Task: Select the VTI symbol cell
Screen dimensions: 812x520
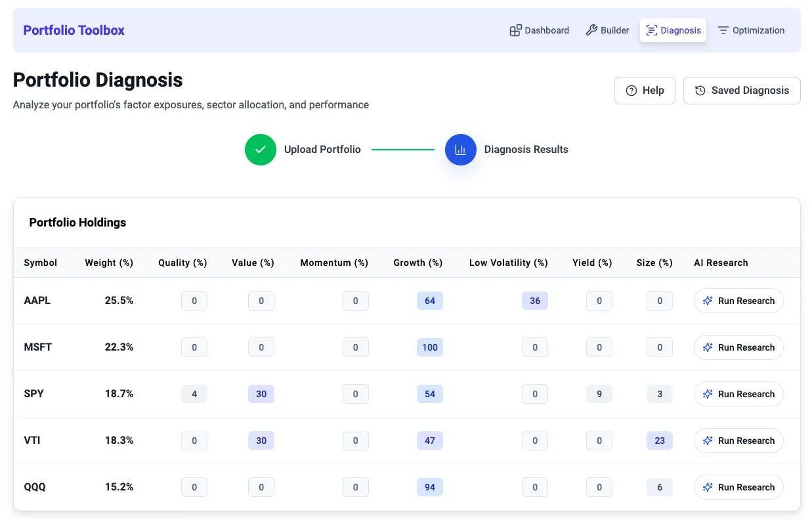Action: [32, 441]
